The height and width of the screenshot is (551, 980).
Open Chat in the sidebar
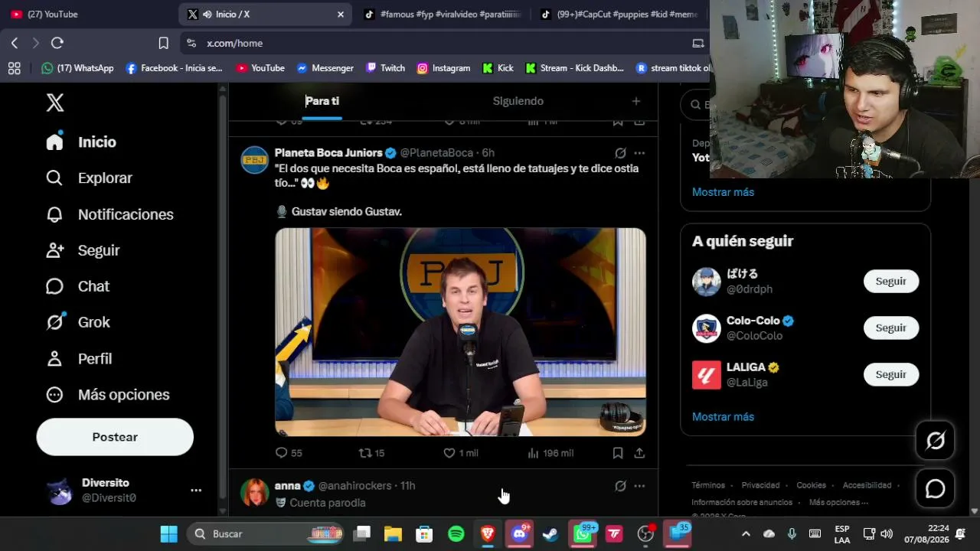[77, 286]
